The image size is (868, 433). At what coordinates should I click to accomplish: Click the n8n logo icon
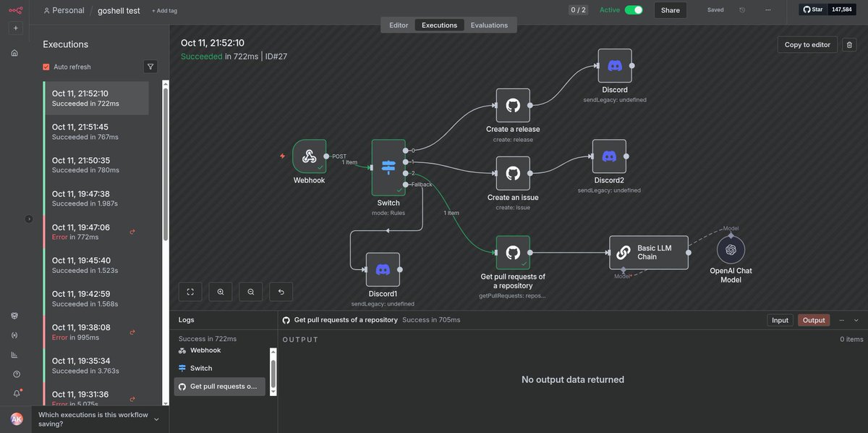[15, 10]
